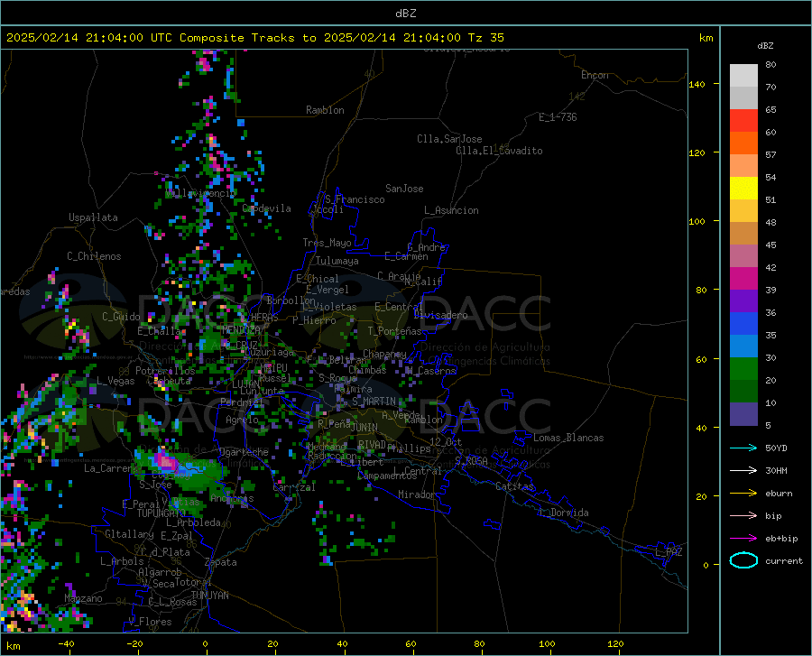Click the Capdevila map label

[266, 208]
